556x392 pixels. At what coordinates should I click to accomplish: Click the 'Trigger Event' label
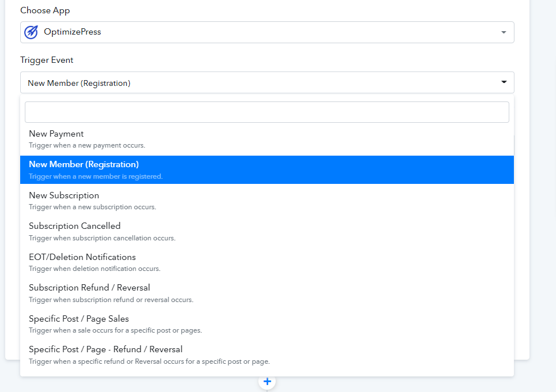(47, 61)
